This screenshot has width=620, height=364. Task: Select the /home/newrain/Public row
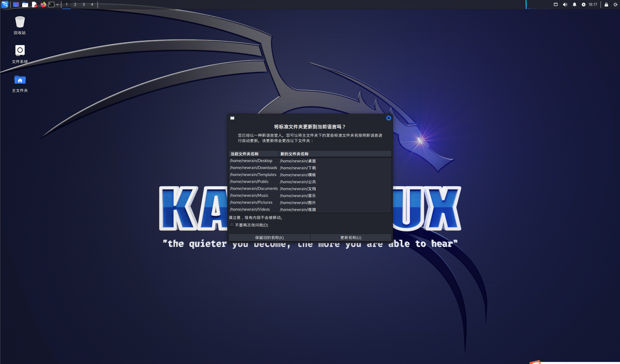310,182
